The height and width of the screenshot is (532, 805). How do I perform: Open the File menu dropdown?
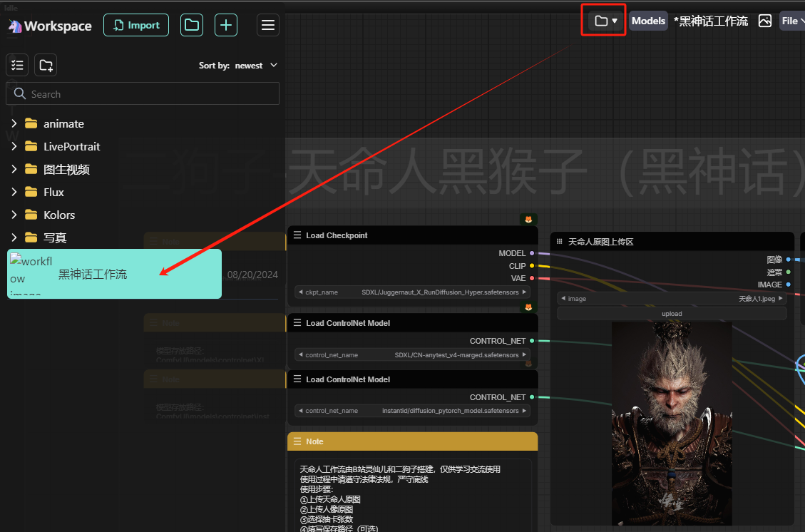click(792, 21)
